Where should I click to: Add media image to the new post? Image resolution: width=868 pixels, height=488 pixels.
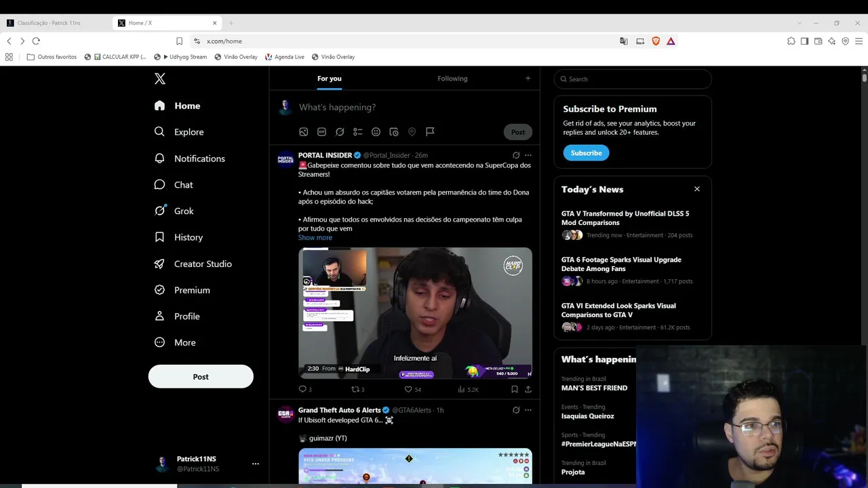[x=304, y=132]
